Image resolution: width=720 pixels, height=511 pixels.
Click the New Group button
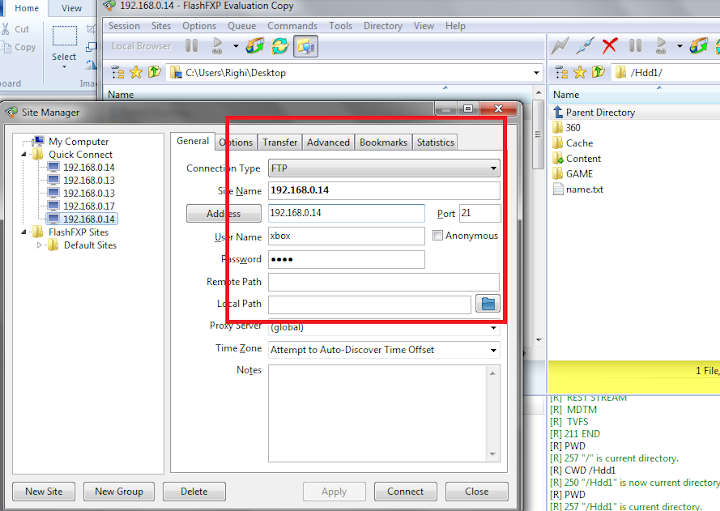[x=119, y=491]
